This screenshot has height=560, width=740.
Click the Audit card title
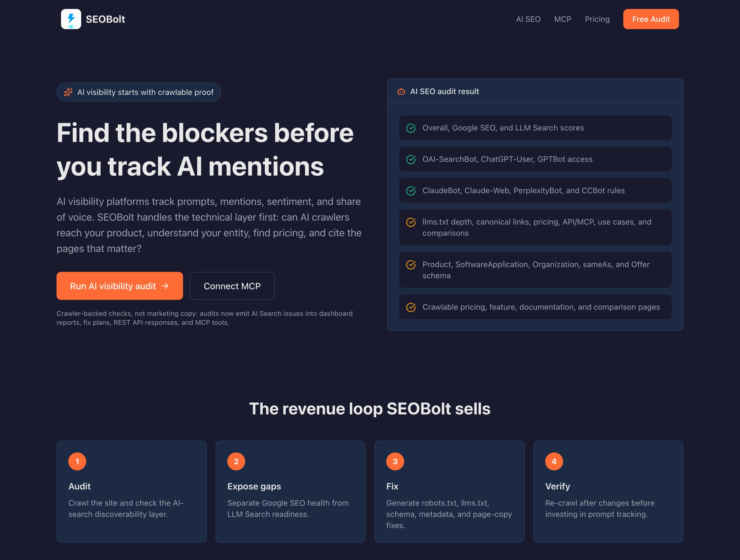point(79,486)
